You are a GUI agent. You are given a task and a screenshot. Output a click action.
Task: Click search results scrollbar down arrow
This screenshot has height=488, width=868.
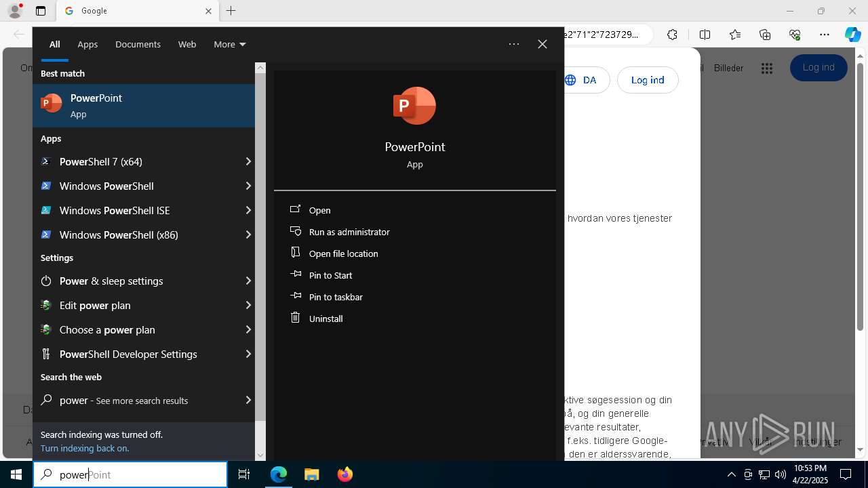(260, 455)
